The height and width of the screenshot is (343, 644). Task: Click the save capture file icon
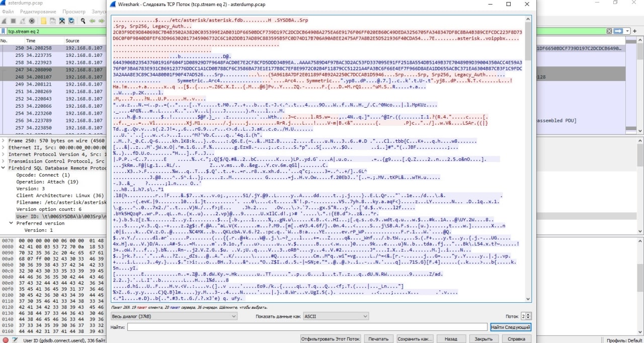point(53,21)
